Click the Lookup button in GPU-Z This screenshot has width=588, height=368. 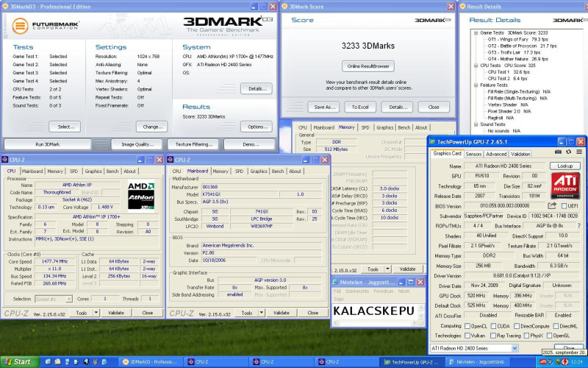click(564, 166)
